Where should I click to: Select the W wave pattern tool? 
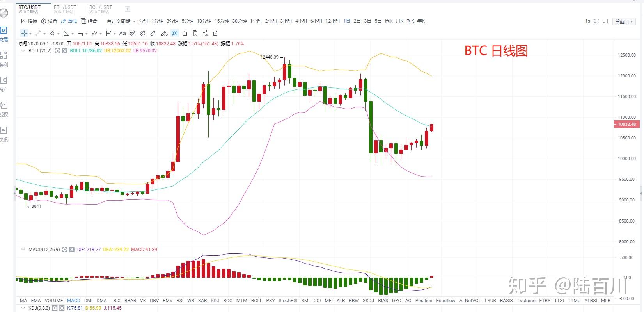(x=94, y=33)
